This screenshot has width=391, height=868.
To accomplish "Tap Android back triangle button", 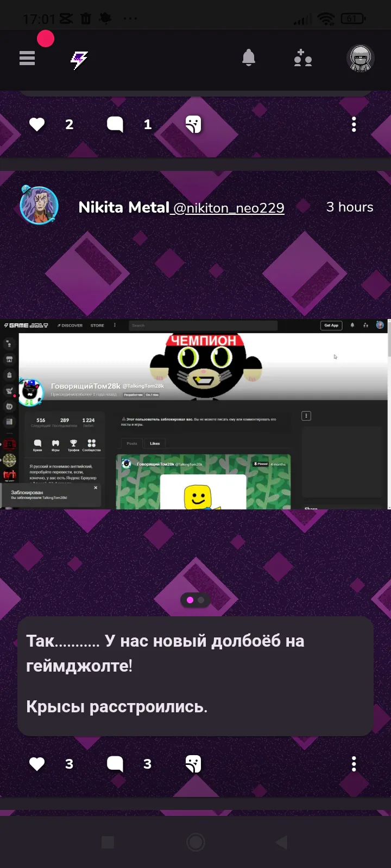I will click(281, 842).
